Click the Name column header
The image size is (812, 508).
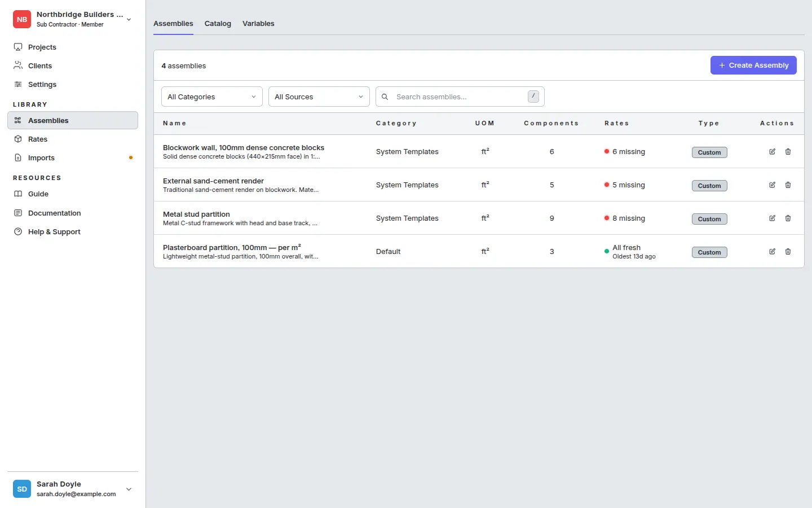point(175,123)
